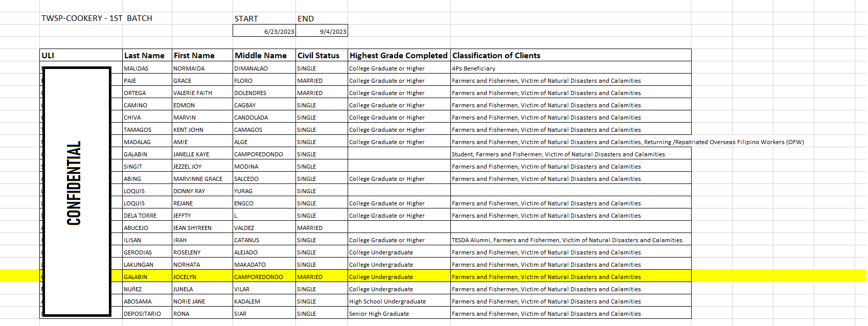Viewport: 868px width, 326px height.
Task: Select start date 6/23/2023 cell
Action: click(264, 31)
